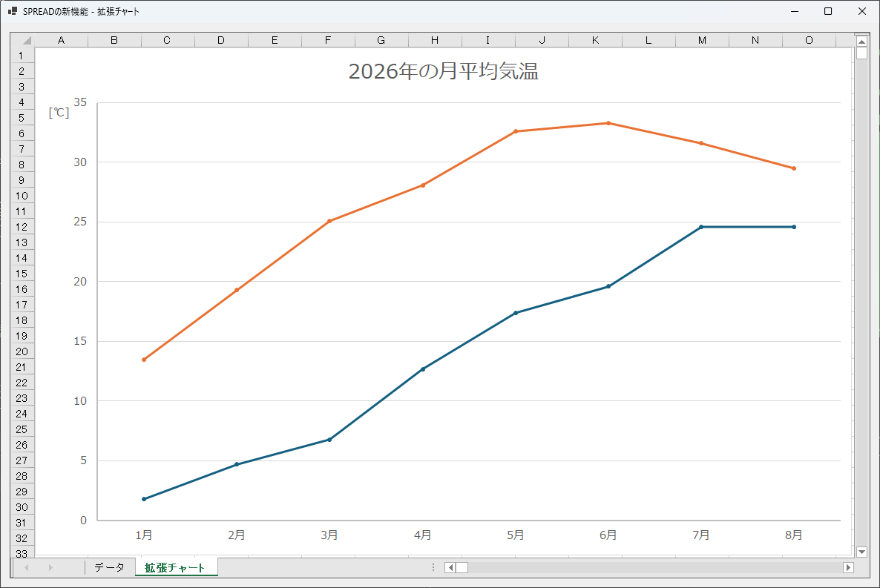Click the blue line's 1月 data point
The width and height of the screenshot is (880, 588).
pos(144,499)
